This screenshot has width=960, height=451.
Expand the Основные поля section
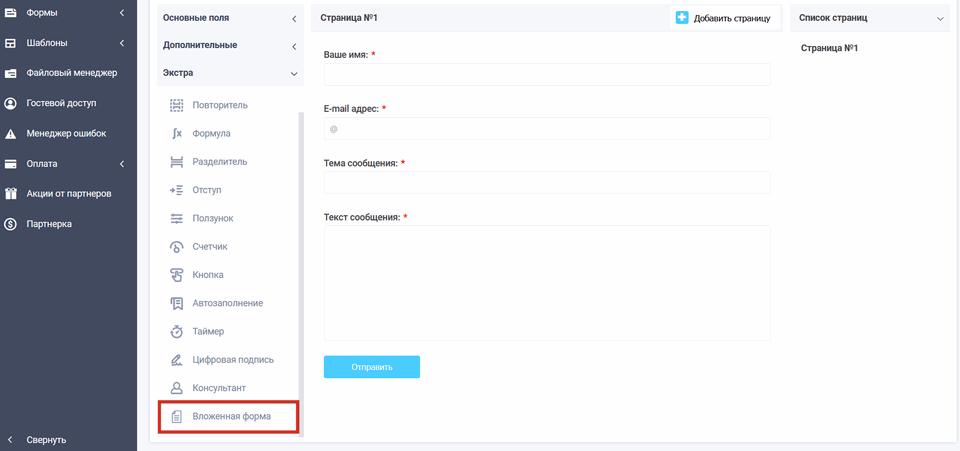coord(230,18)
